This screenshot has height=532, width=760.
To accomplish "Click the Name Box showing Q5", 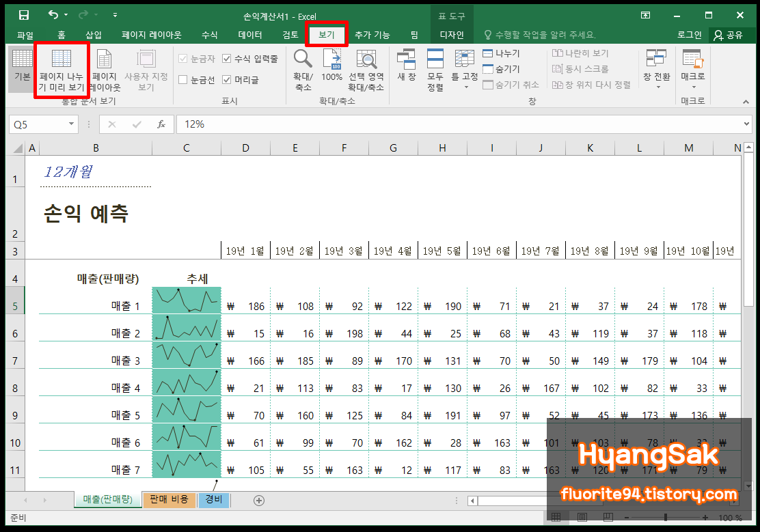I will 38,124.
